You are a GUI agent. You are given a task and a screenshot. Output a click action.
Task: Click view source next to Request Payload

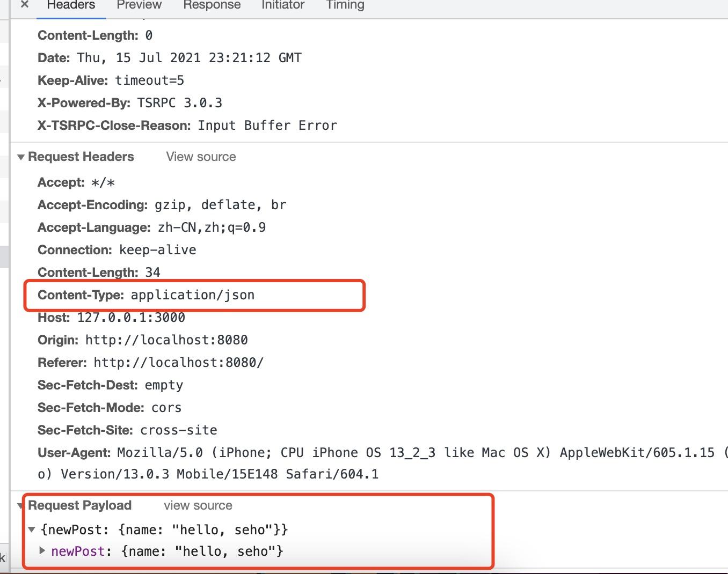pos(198,505)
